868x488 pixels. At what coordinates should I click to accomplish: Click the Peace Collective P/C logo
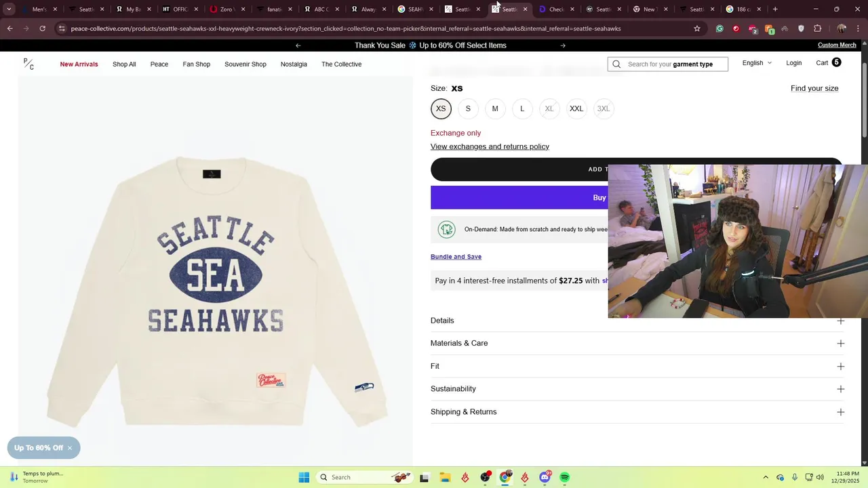[28, 64]
